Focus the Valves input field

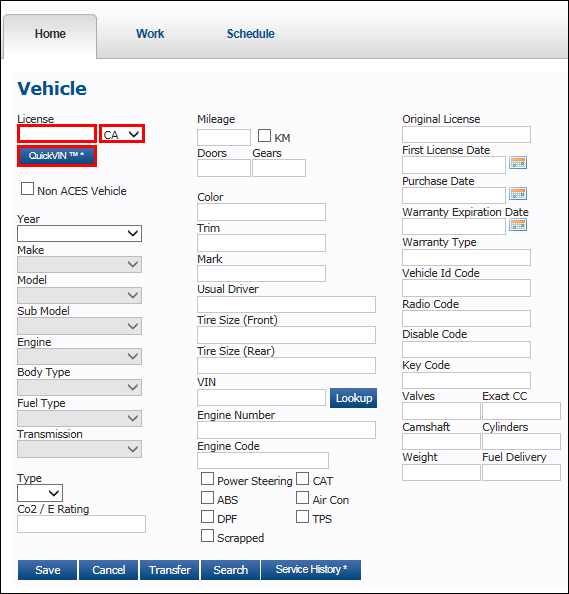pyautogui.click(x=441, y=411)
